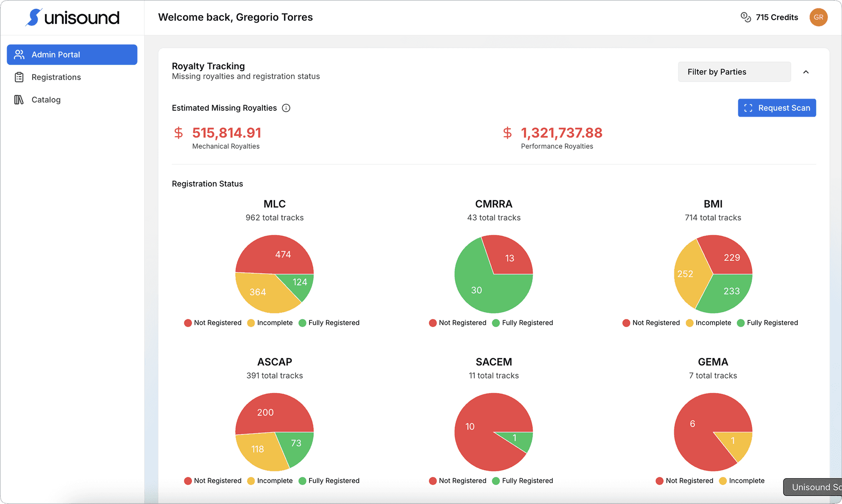Toggle SACEM Fully Registered legend
Screen dimensions: 842x504
523,481
